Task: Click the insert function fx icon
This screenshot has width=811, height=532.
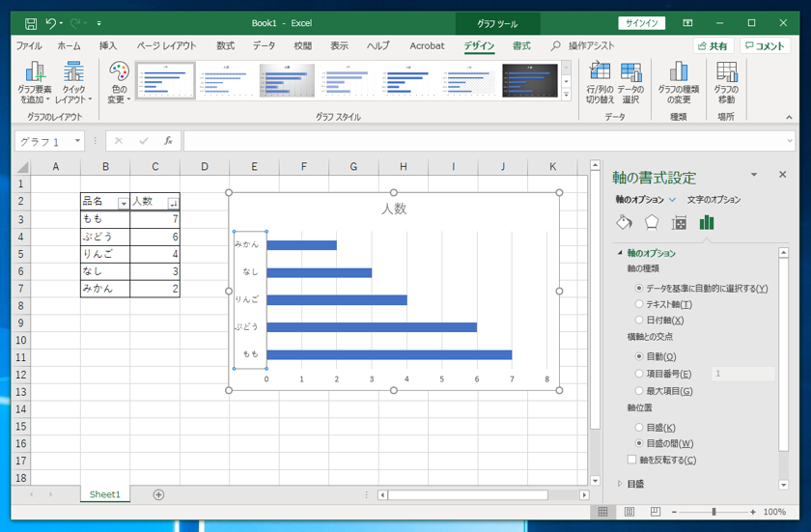Action: 168,141
